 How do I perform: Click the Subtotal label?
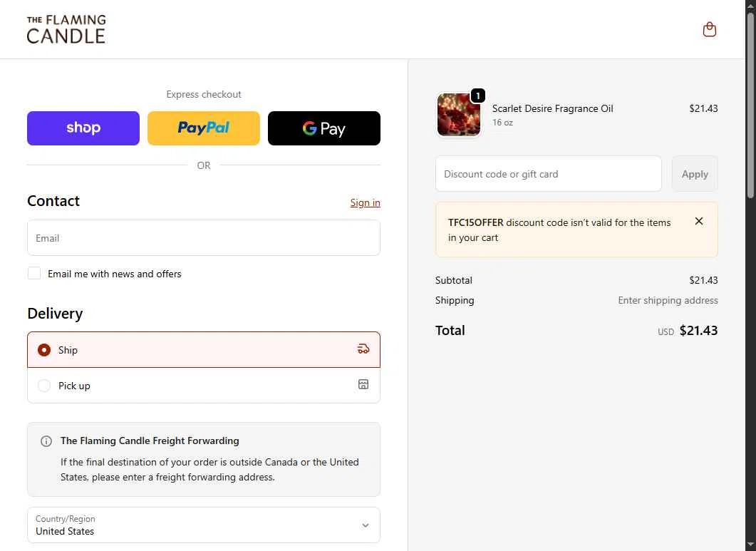pyautogui.click(x=454, y=280)
